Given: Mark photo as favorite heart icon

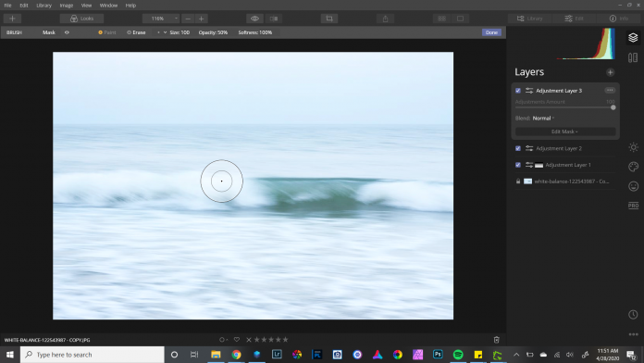Looking at the screenshot, I should point(237,340).
